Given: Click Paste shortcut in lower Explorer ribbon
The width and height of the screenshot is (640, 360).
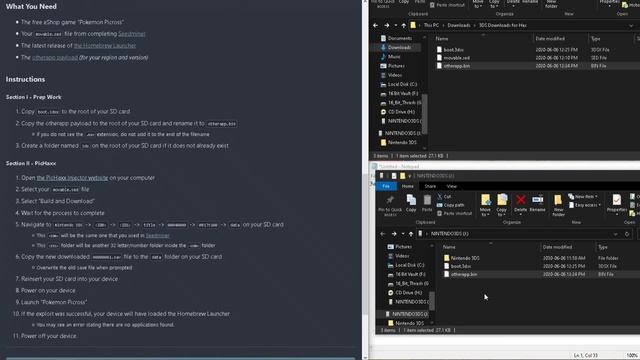Looking at the screenshot, I should click(x=454, y=213).
